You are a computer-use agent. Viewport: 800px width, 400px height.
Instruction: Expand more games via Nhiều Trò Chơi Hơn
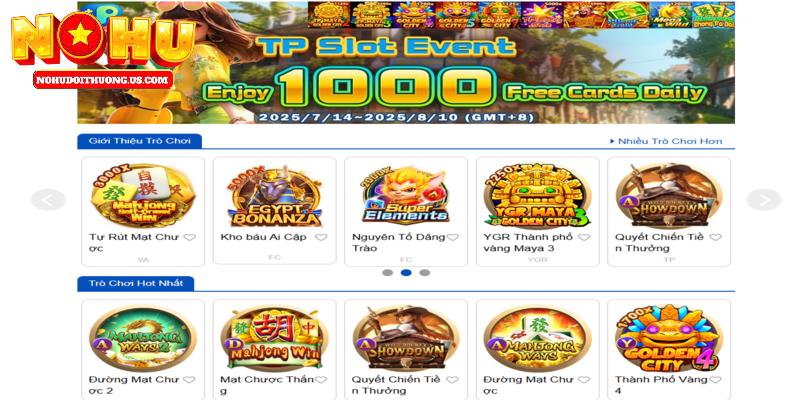[666, 141]
